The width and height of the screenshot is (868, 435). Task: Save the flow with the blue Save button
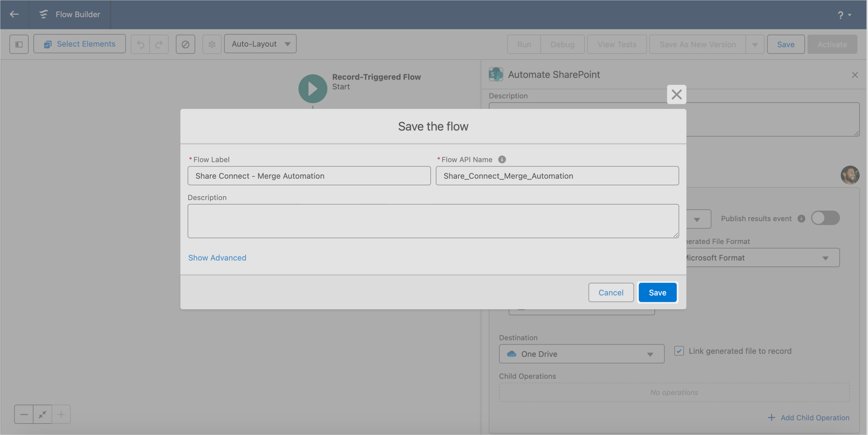657,292
